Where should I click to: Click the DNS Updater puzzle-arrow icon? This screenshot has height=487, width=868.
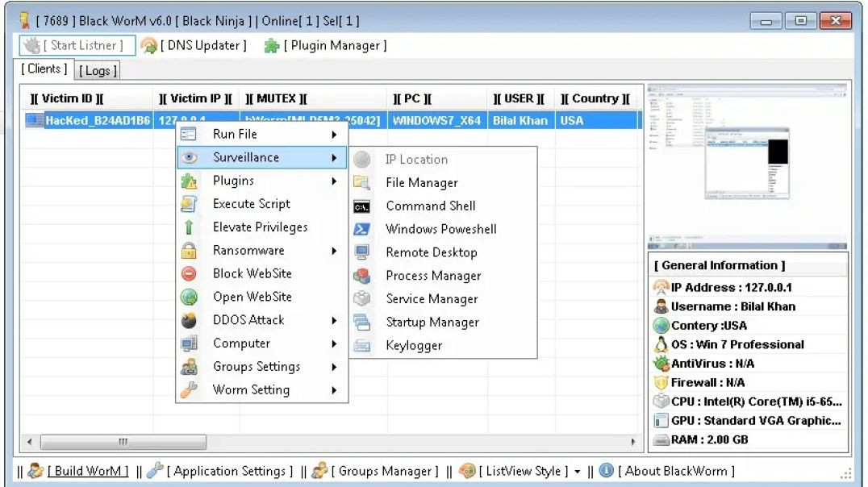[x=148, y=45]
